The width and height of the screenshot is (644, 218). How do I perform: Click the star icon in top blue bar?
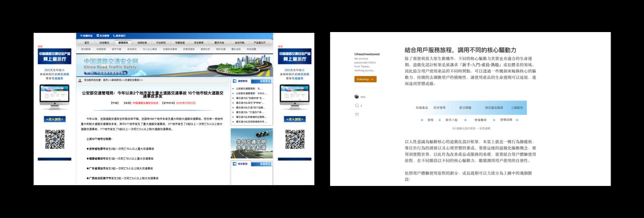pos(81,36)
